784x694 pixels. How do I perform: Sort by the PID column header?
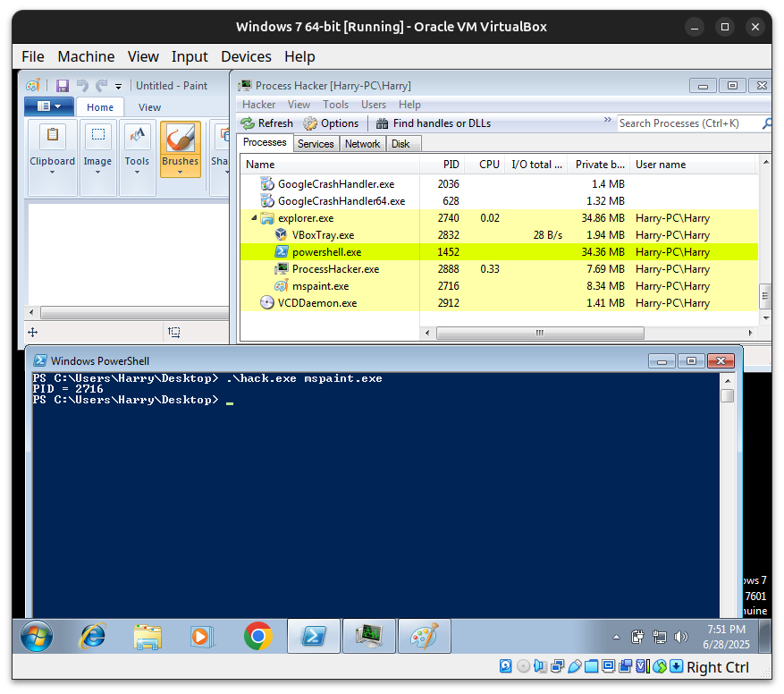point(442,165)
